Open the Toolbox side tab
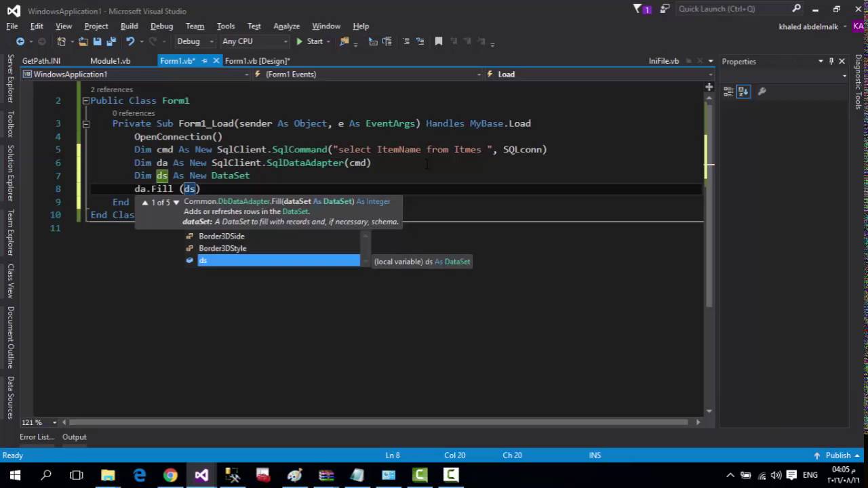Image resolution: width=868 pixels, height=488 pixels. click(10, 125)
